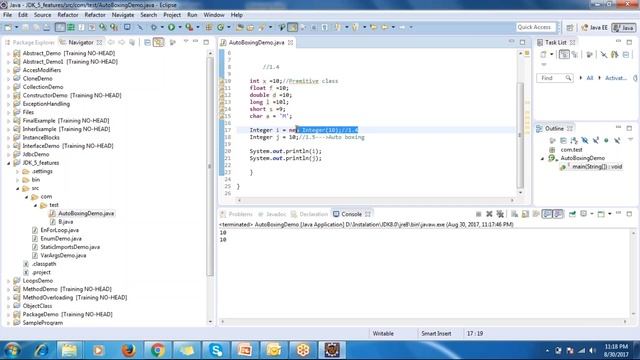Click the Task List Find field
The image size is (640, 360).
[x=555, y=78]
